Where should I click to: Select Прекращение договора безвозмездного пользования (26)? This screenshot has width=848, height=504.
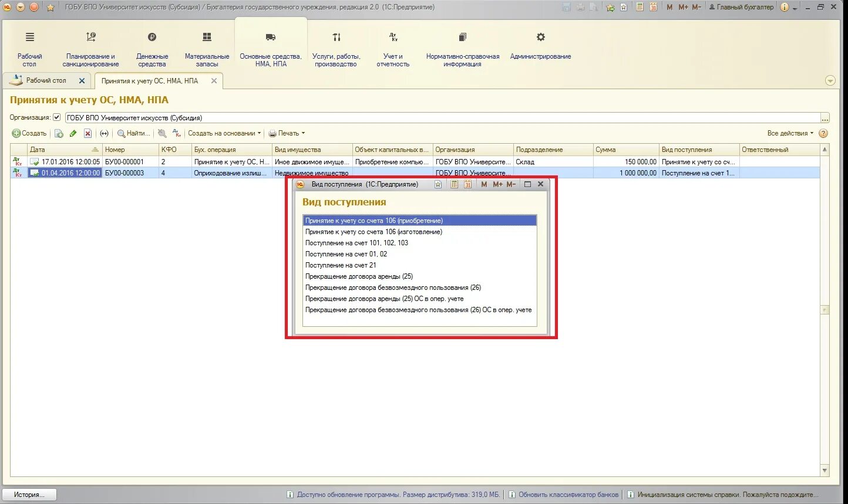pyautogui.click(x=419, y=287)
